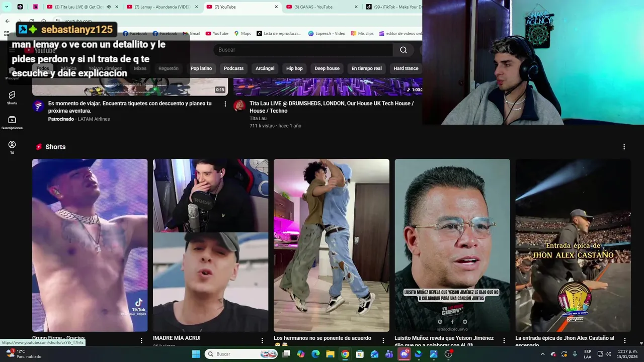Open the ¡MADRE MÍA ACRU! short thumbnail
Image resolution: width=644 pixels, height=362 pixels.
[x=210, y=245]
